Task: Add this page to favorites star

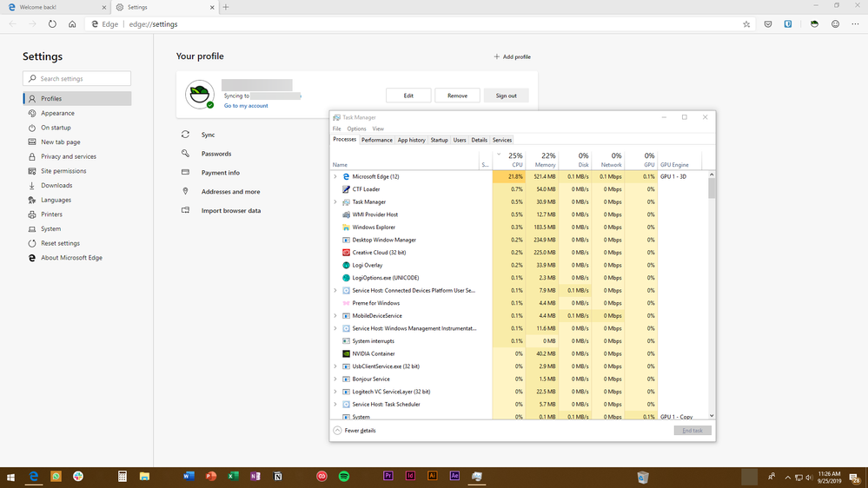Action: click(746, 24)
